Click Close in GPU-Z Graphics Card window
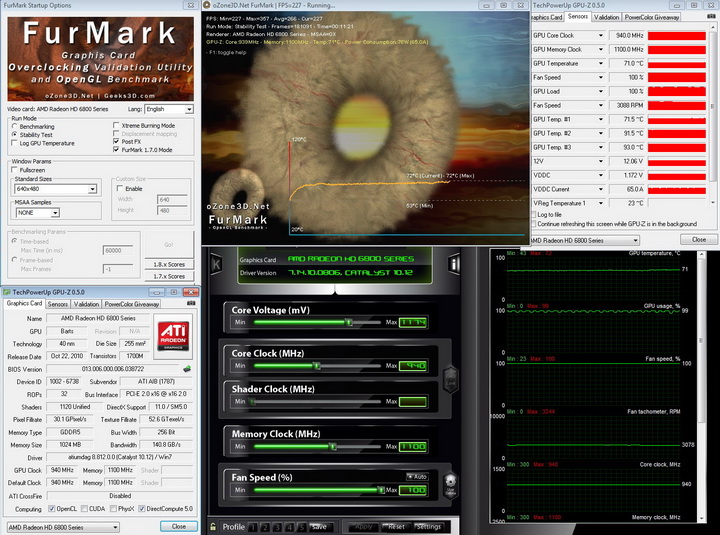This screenshot has height=535, width=720. 179,526
